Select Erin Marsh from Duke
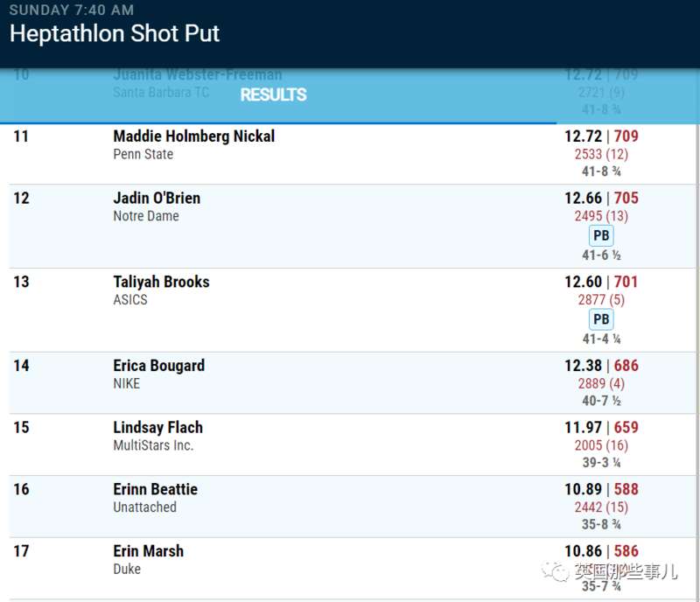This screenshot has width=700, height=602. click(148, 551)
